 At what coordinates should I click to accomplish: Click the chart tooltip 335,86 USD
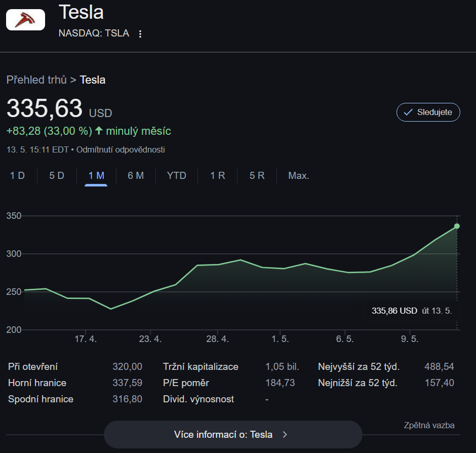394,311
